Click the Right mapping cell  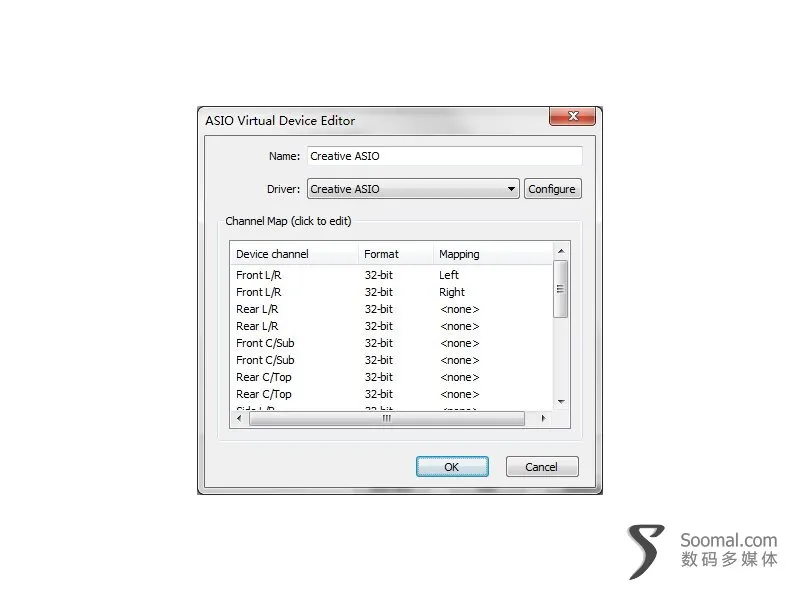point(452,292)
